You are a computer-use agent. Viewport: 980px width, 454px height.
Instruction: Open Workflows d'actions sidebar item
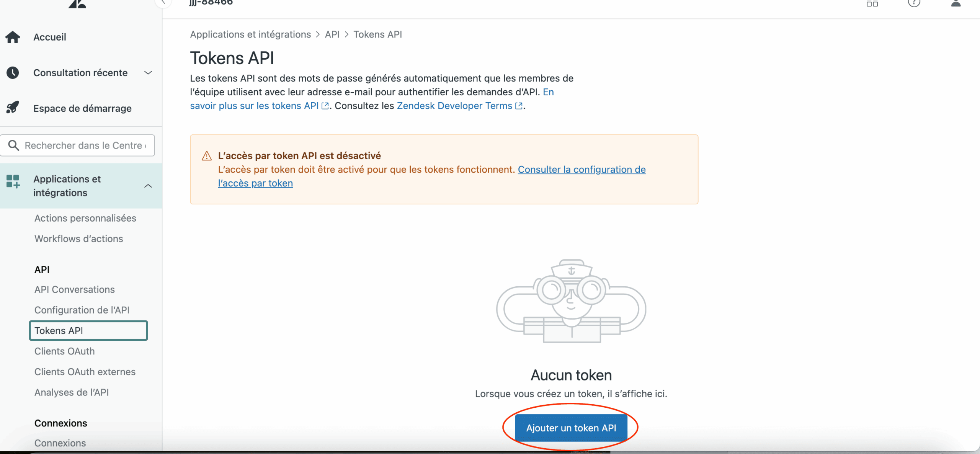79,239
